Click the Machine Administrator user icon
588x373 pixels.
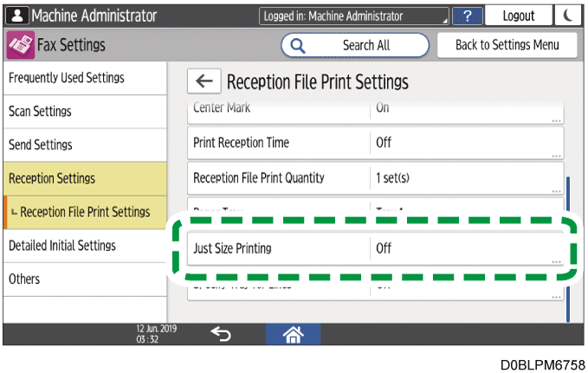click(x=16, y=16)
